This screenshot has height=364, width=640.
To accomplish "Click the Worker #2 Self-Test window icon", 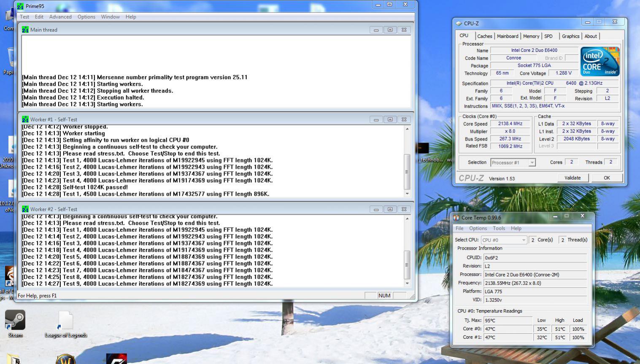I will [x=25, y=209].
